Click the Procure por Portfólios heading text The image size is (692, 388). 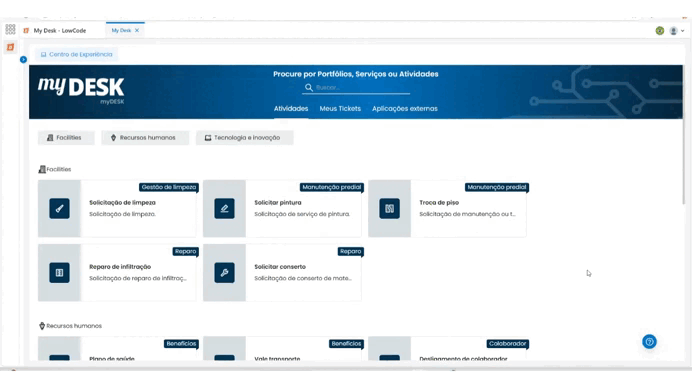356,74
